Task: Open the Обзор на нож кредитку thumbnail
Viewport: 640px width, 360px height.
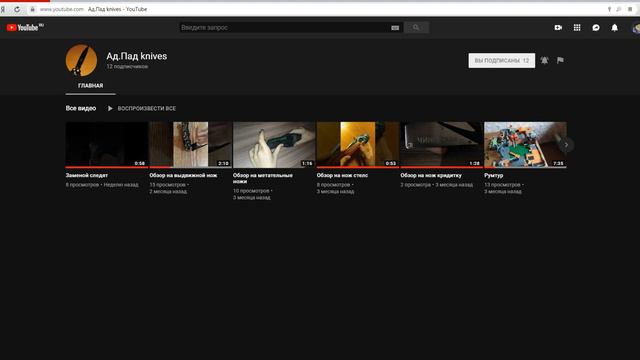Action: coord(441,144)
